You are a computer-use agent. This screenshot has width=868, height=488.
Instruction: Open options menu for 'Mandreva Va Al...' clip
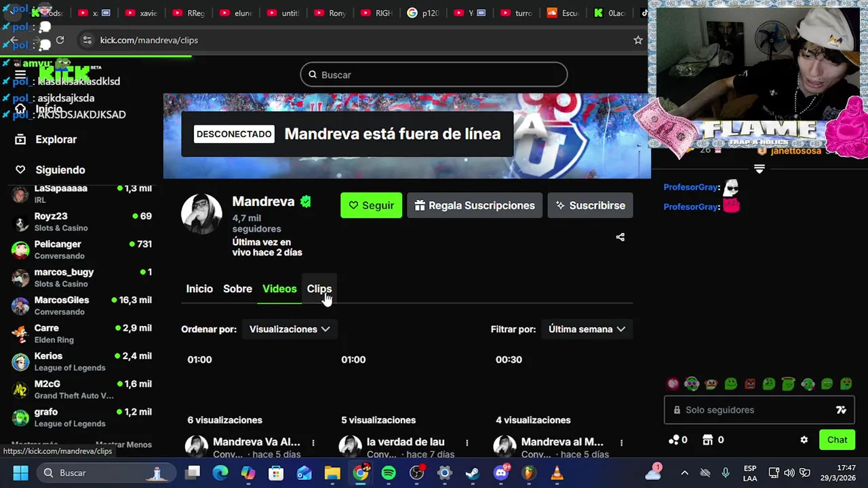click(x=313, y=443)
